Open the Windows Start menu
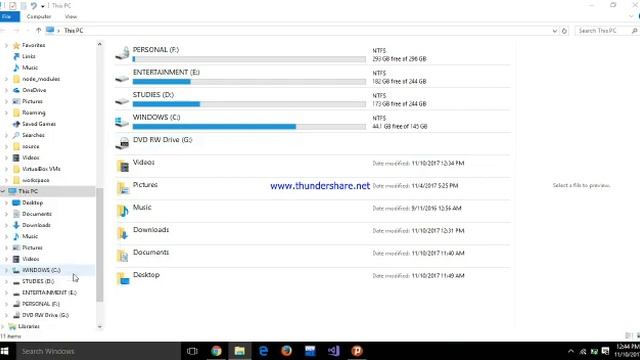 [x=5, y=351]
